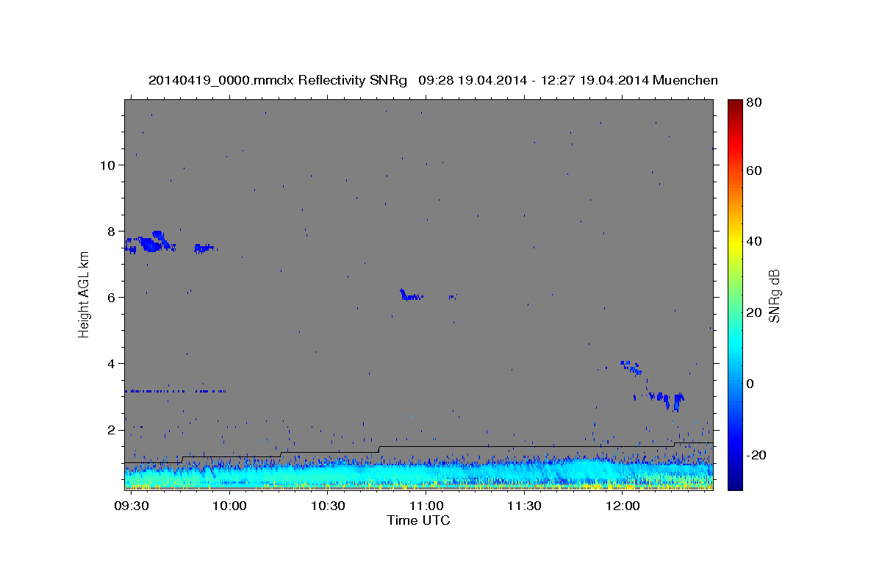Click the 'Time UTC' x-axis label
This screenshot has height=588, width=882.
click(418, 520)
